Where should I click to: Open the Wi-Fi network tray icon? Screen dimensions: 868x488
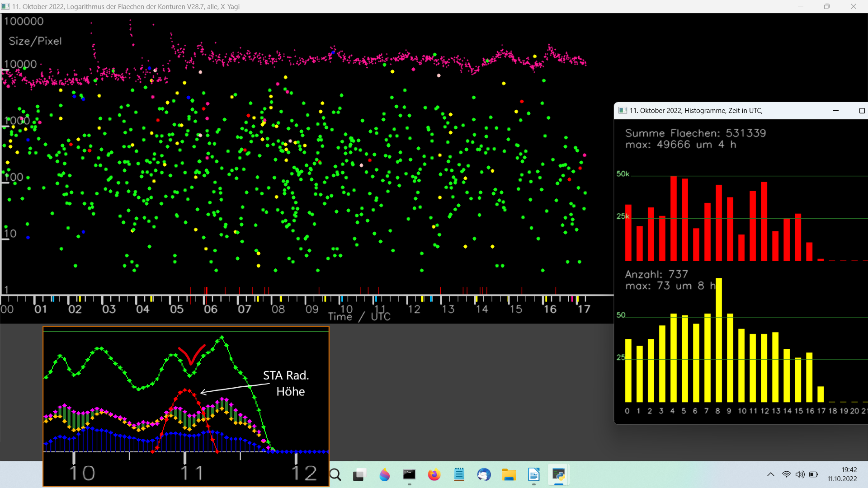pos(787,474)
